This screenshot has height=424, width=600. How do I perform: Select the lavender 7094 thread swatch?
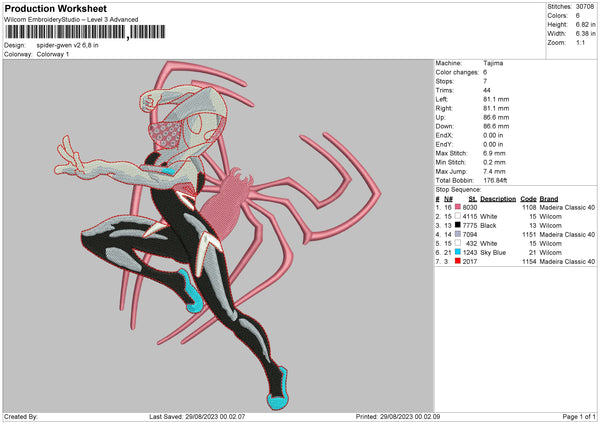(x=458, y=234)
